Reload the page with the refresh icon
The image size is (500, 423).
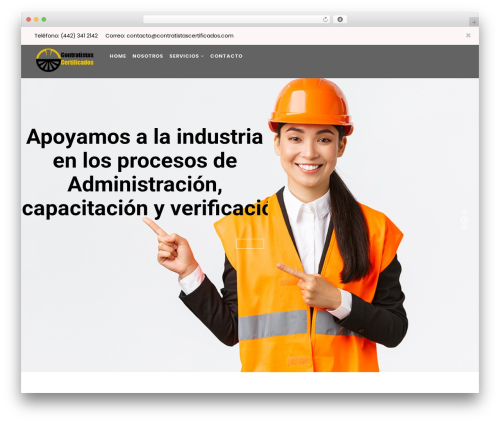pyautogui.click(x=325, y=19)
